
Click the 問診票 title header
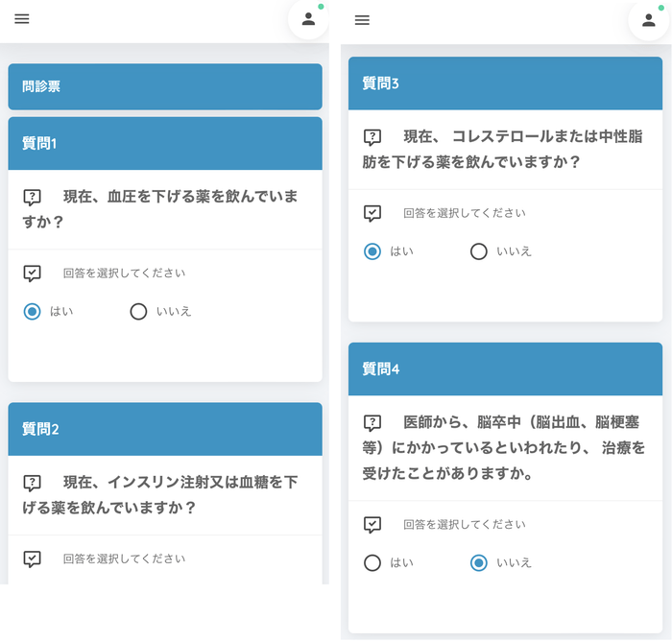(165, 86)
